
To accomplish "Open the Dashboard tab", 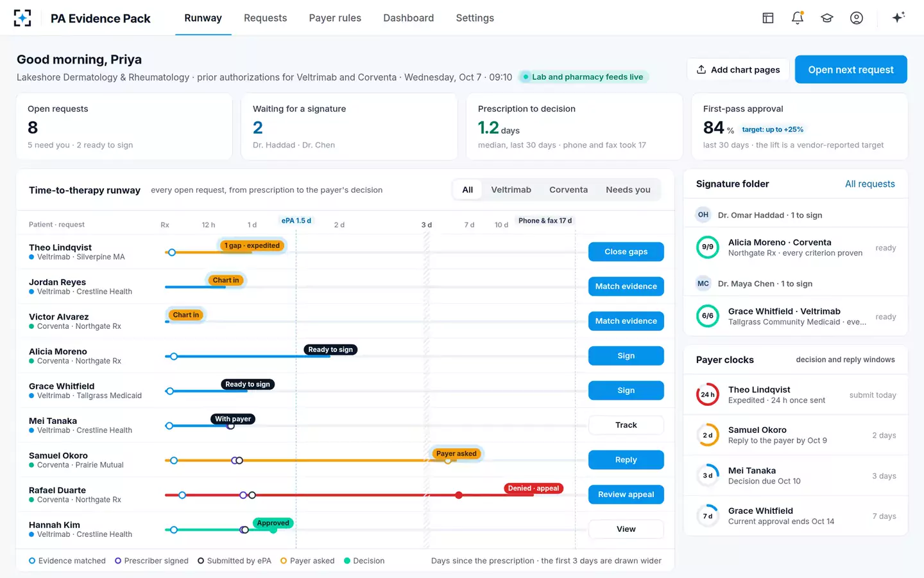I will click(x=408, y=18).
